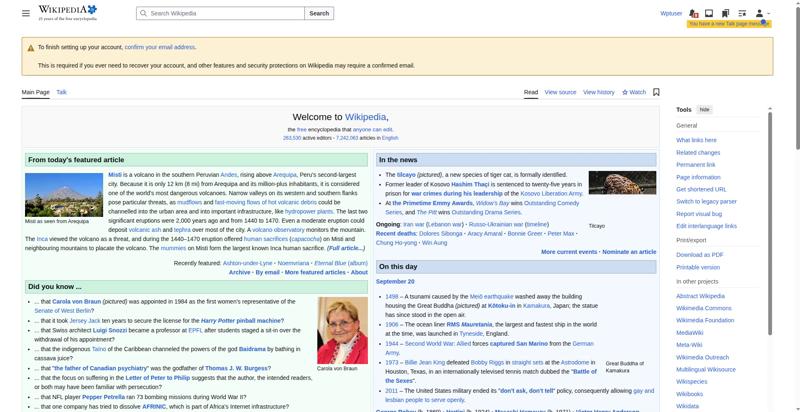
Task: Click the new Talk page message notice
Action: click(729, 24)
